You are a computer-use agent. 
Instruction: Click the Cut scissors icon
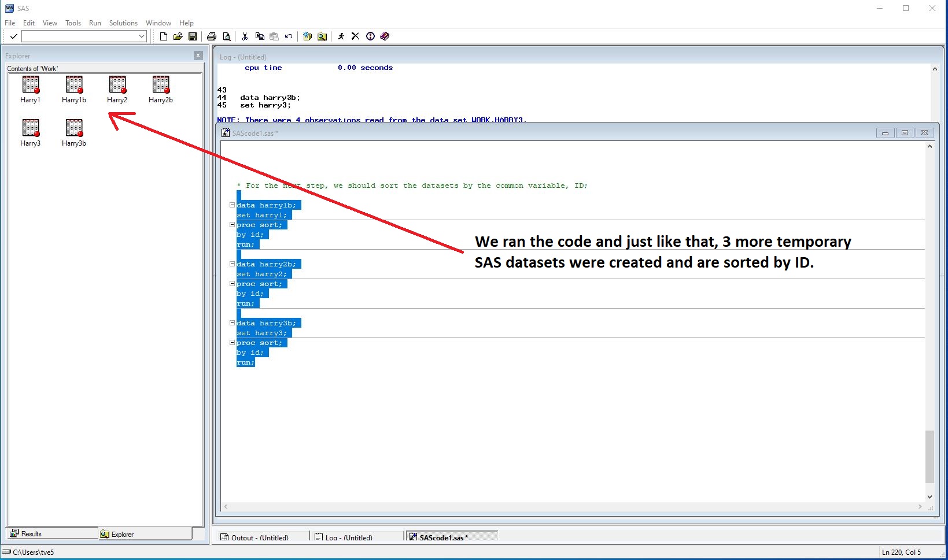245,36
